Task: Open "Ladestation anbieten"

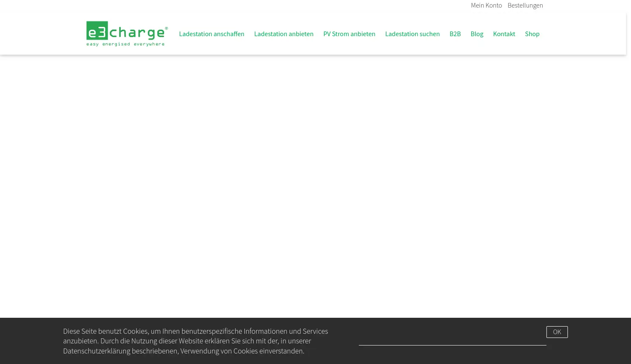Action: pyautogui.click(x=284, y=34)
